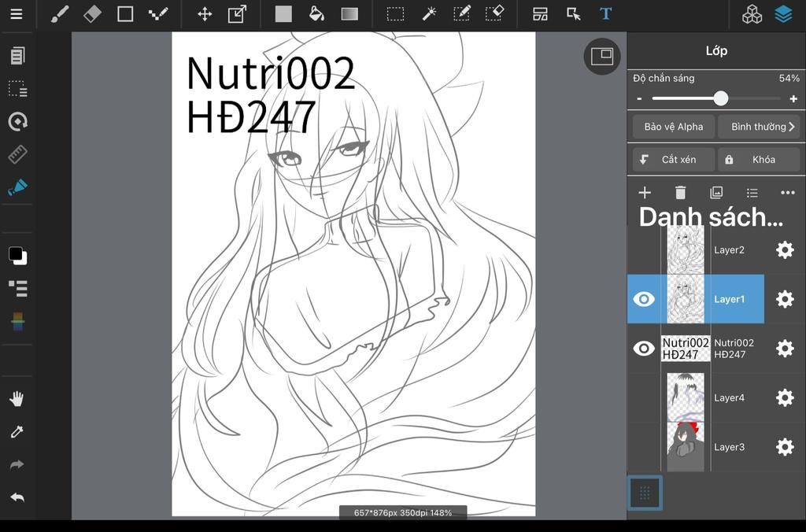The width and height of the screenshot is (806, 532).
Task: Toggle the Khóa layer lock
Action: click(759, 160)
